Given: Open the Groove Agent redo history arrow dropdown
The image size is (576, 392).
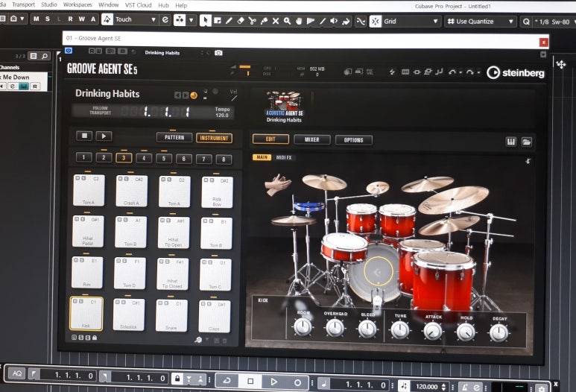Looking at the screenshot, I should [478, 72].
